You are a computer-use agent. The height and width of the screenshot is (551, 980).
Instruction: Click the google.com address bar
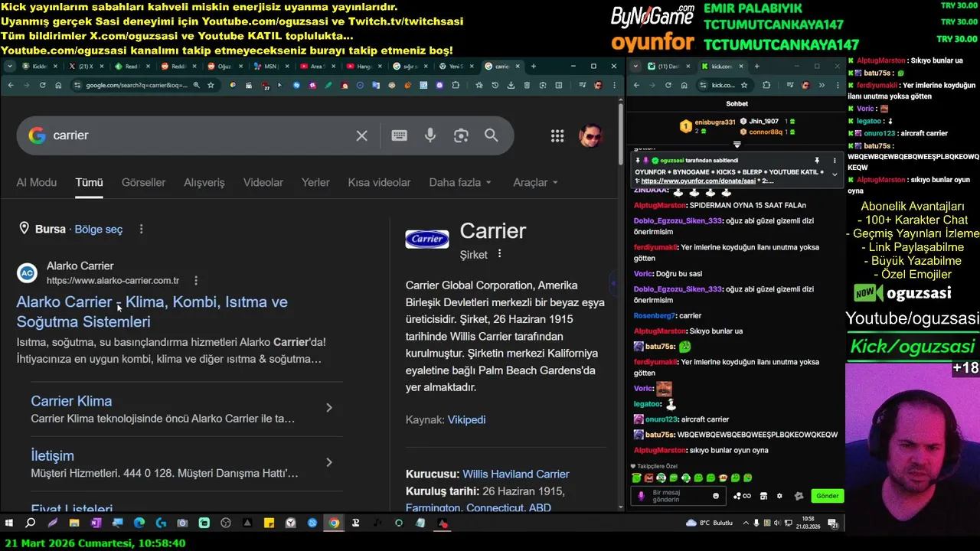pyautogui.click(x=136, y=85)
